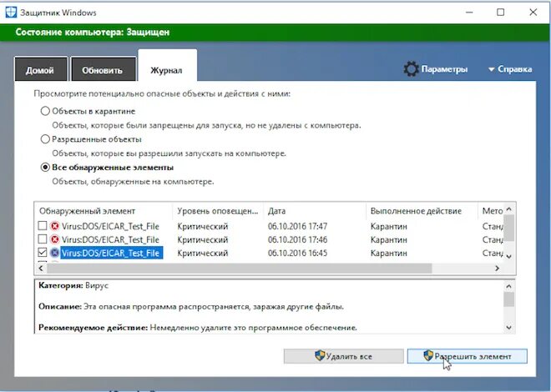Image resolution: width=551 pixels, height=392 pixels.
Task: Click the horizontal scrollbar thumb in threat list
Action: pos(239,269)
